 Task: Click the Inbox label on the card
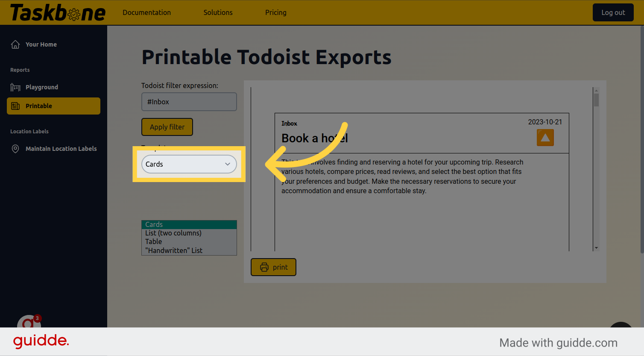[289, 124]
